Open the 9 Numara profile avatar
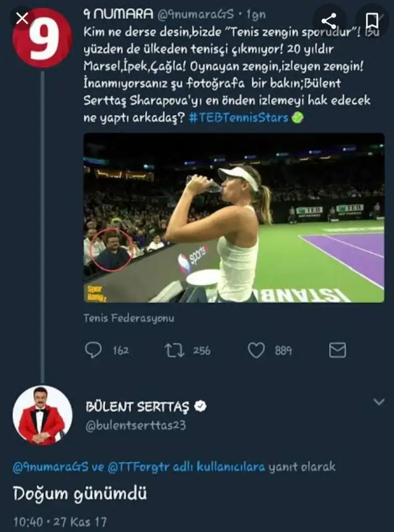 pos(42,38)
